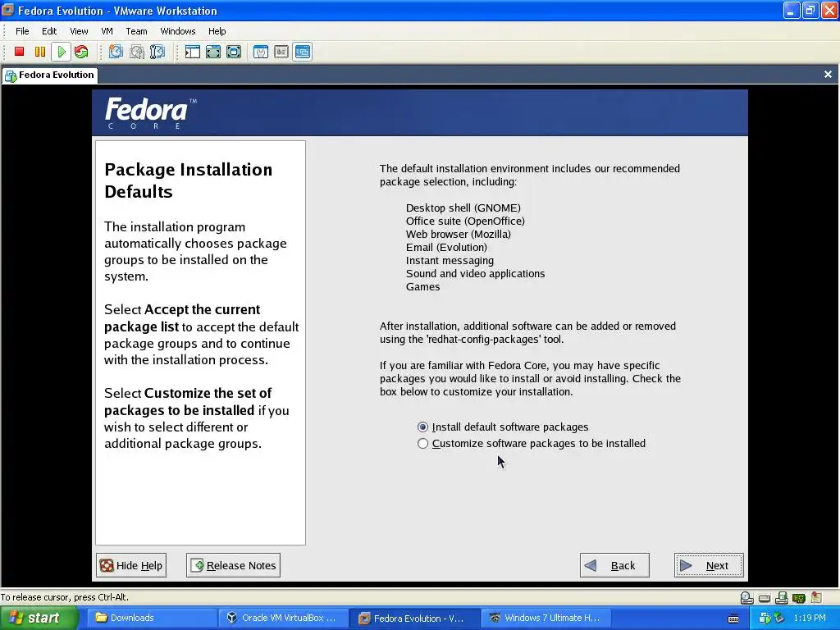This screenshot has height=630, width=840.
Task: Open the Release Notes
Action: (x=233, y=565)
